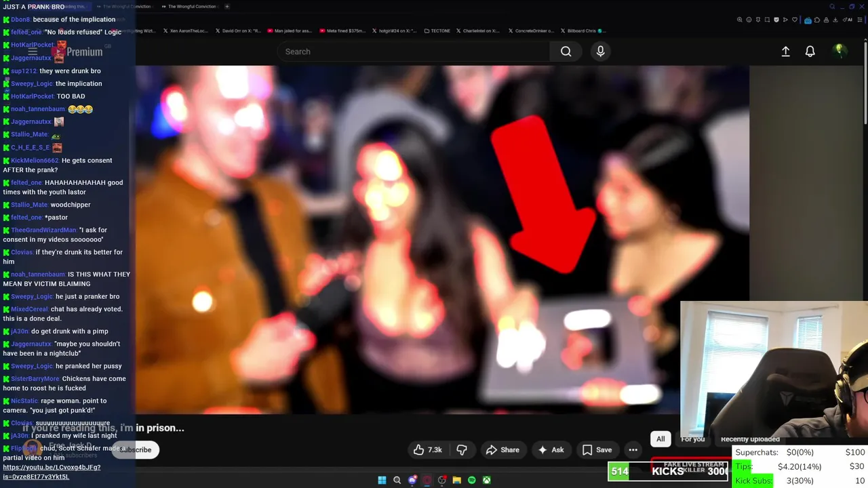Select the Recently uploaded filter chip
The width and height of the screenshot is (868, 488).
coord(750,439)
